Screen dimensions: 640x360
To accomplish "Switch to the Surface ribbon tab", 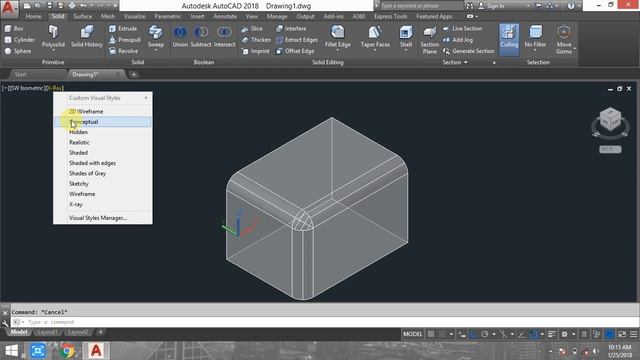I will [x=82, y=16].
